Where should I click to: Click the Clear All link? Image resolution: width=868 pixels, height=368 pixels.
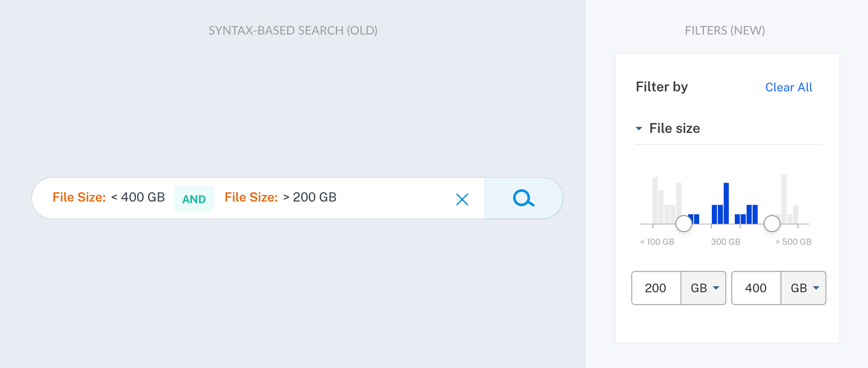tap(789, 87)
